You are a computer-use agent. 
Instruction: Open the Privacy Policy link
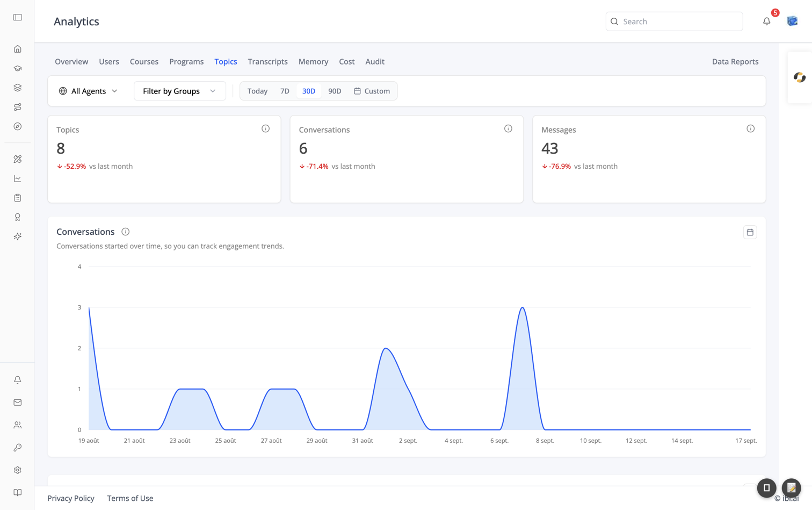click(x=71, y=498)
